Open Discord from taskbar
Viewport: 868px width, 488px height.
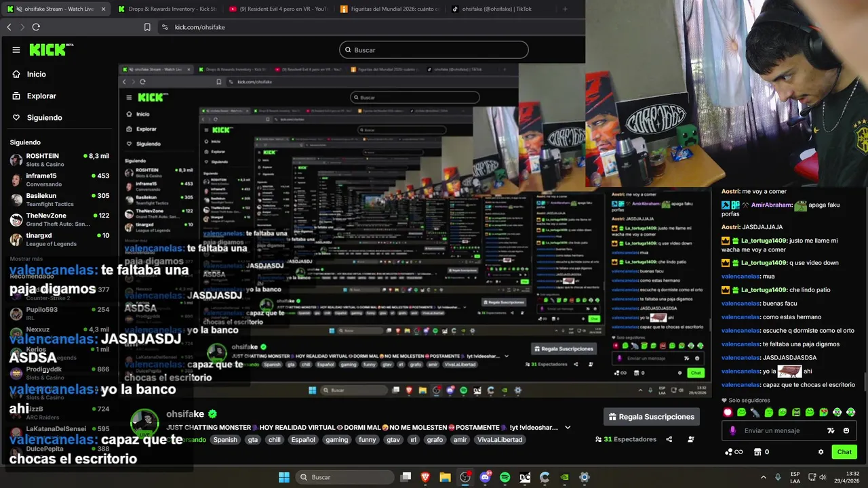pos(485,477)
